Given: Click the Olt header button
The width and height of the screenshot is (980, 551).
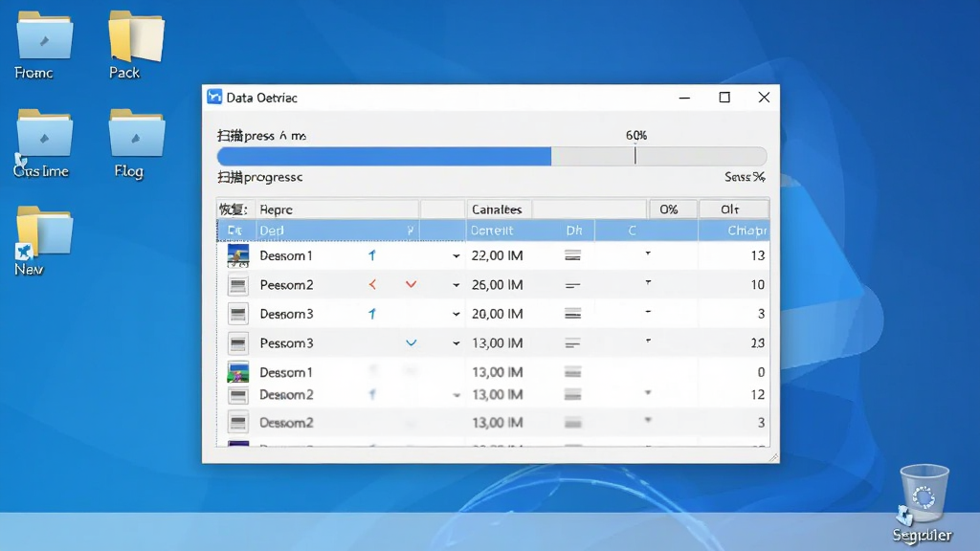Looking at the screenshot, I should 734,209.
